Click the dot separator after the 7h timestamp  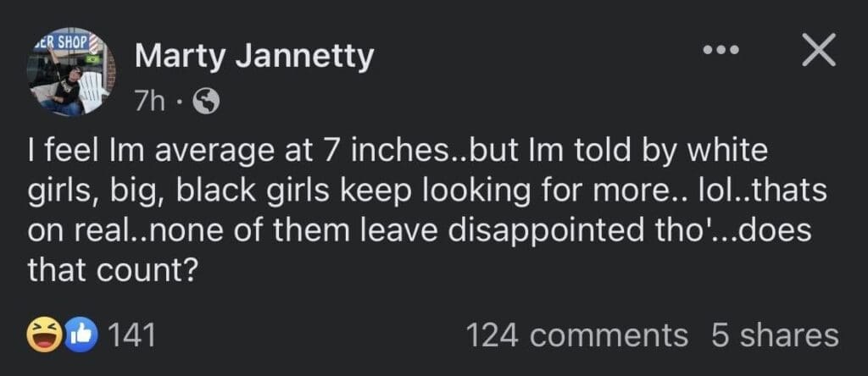point(180,103)
